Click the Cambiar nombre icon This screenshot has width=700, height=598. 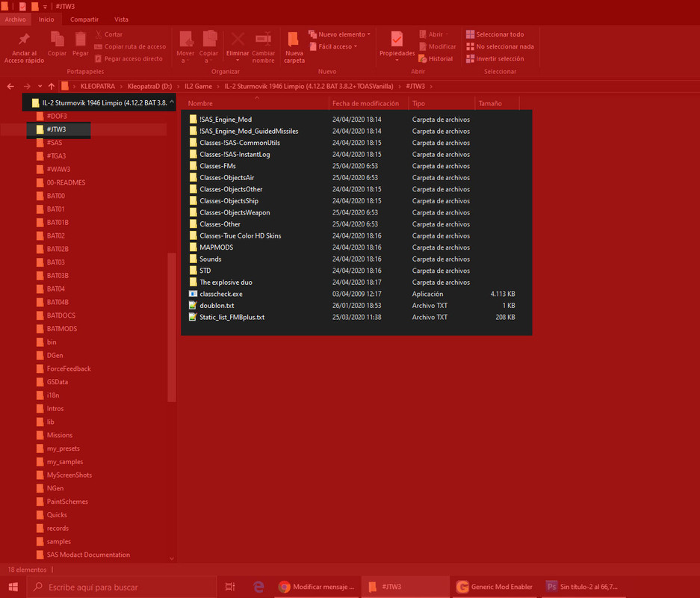coord(264,39)
